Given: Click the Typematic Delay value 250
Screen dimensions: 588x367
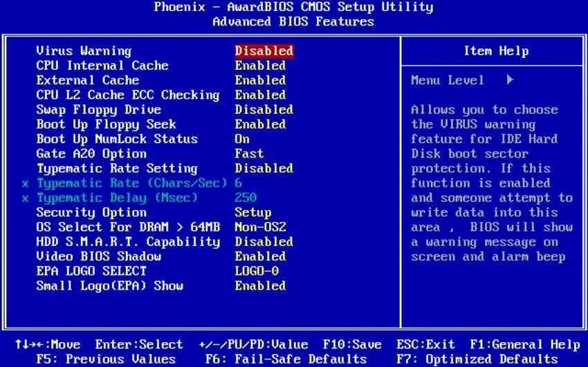Looking at the screenshot, I should [x=246, y=198].
